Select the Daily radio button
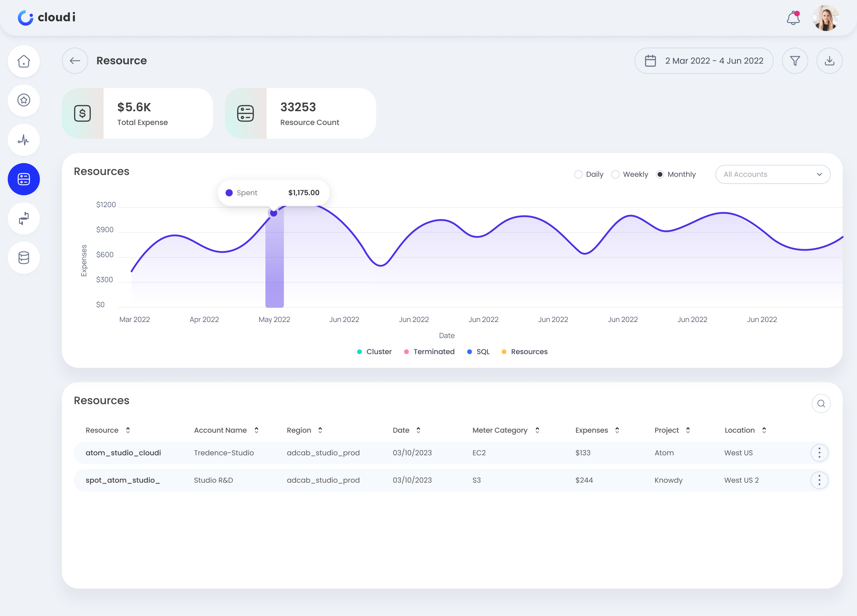Image resolution: width=857 pixels, height=616 pixels. [578, 174]
